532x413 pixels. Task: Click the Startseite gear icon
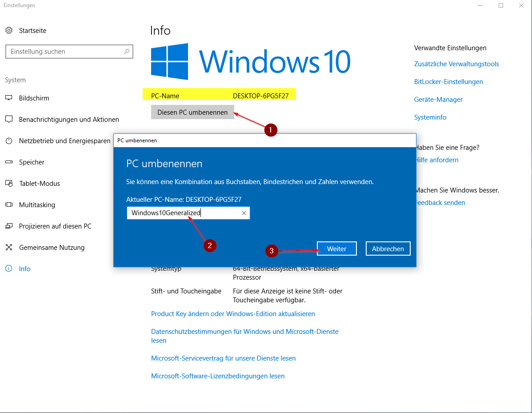[9, 31]
